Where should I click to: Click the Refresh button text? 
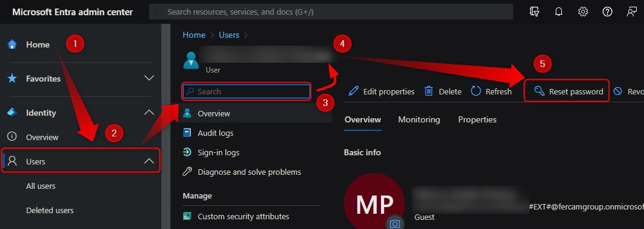coord(499,91)
